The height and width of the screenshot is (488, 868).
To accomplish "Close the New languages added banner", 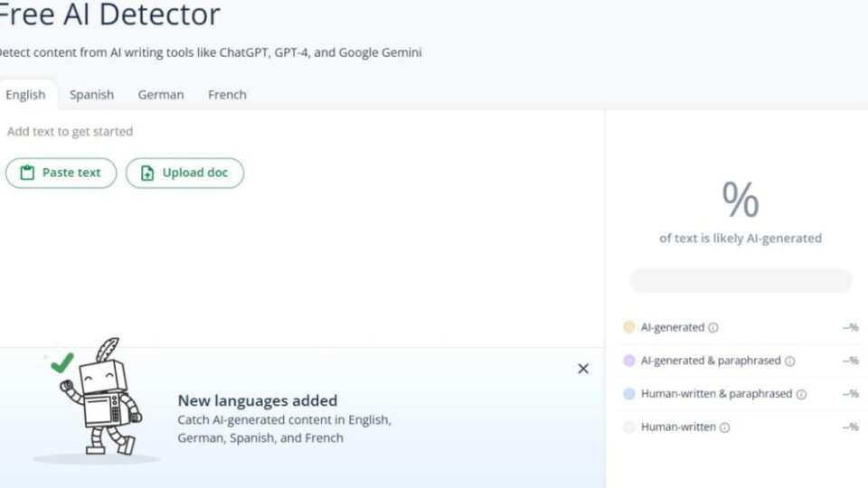I will pyautogui.click(x=583, y=369).
